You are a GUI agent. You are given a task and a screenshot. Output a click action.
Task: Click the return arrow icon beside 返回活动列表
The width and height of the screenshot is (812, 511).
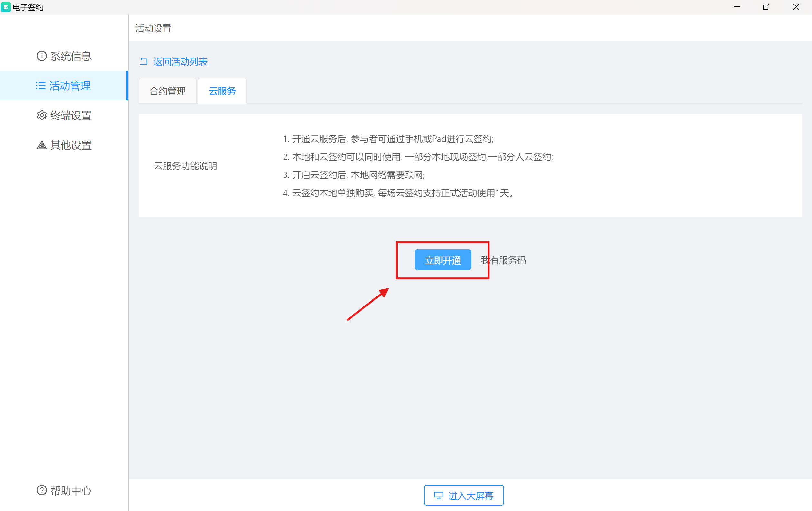point(144,61)
